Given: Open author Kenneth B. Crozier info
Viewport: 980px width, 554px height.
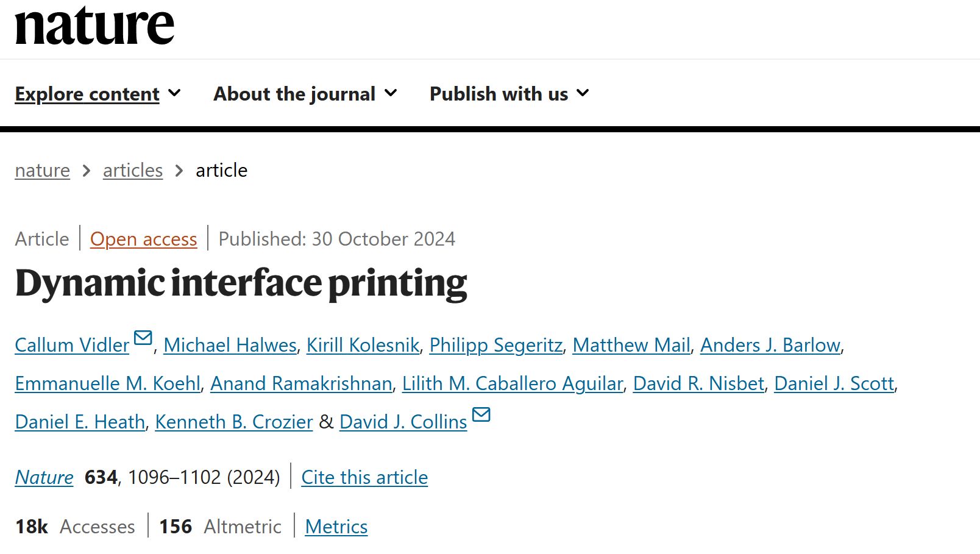Looking at the screenshot, I should click(x=233, y=422).
